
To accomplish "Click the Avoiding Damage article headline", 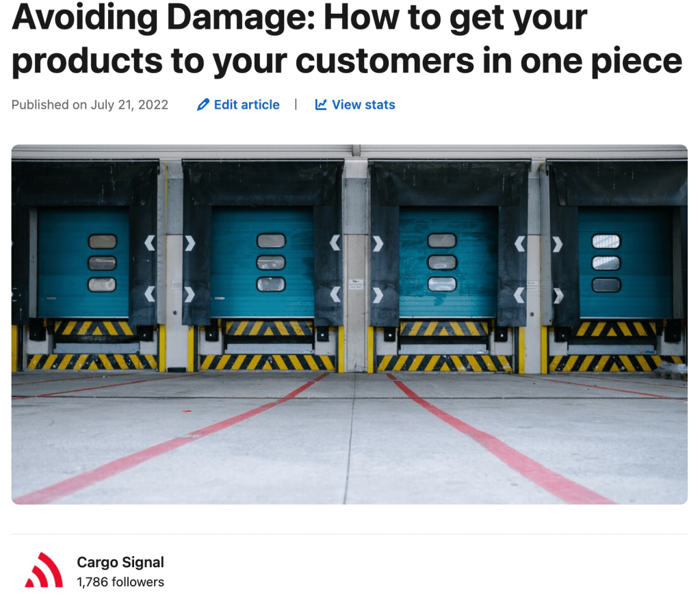I will (347, 39).
